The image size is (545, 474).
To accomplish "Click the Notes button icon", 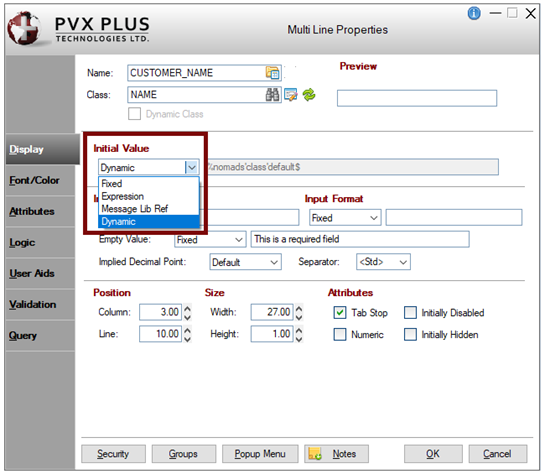I will point(315,453).
